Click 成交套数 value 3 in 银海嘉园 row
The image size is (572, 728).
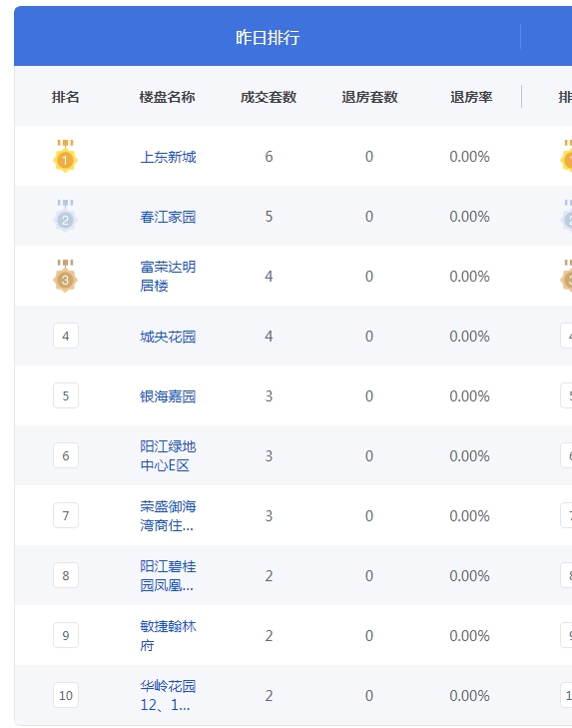pyautogui.click(x=269, y=396)
